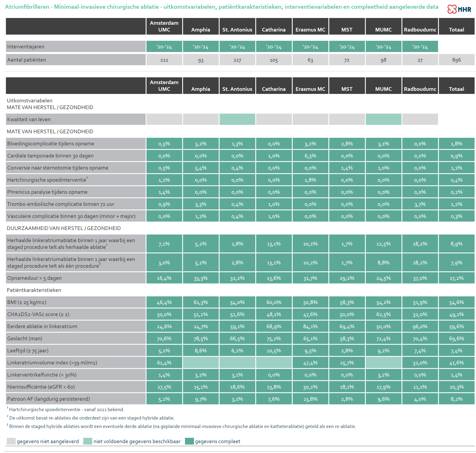Select Amsterdam UMC header in top table
The image size is (476, 453).
click(x=164, y=26)
